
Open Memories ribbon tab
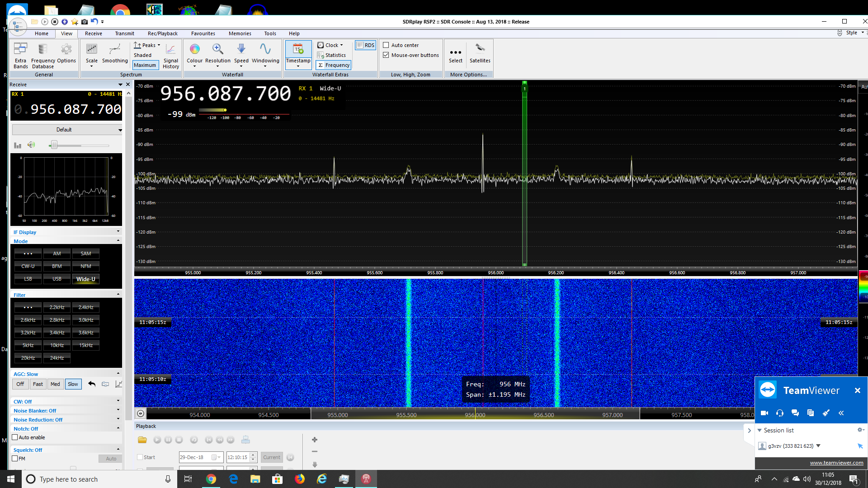coord(240,33)
